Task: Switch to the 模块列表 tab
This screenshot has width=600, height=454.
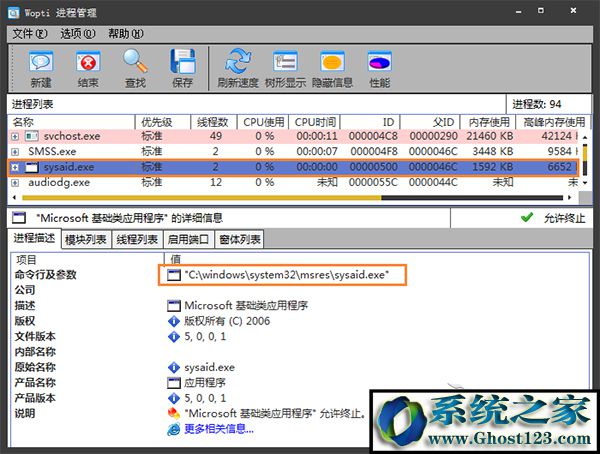Action: [x=86, y=240]
